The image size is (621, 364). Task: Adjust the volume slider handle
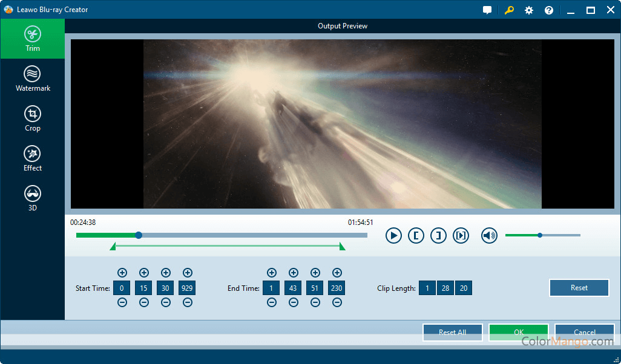tap(540, 235)
